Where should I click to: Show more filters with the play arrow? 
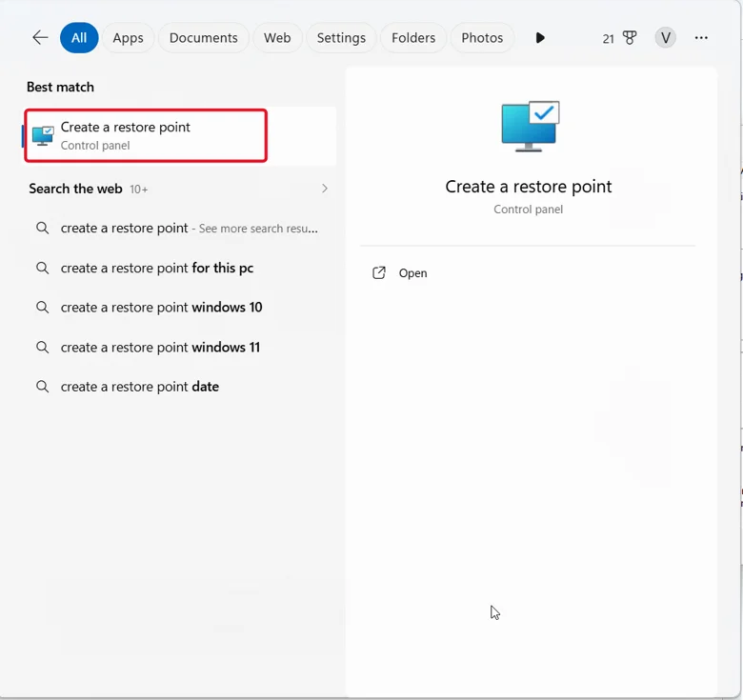coord(540,37)
